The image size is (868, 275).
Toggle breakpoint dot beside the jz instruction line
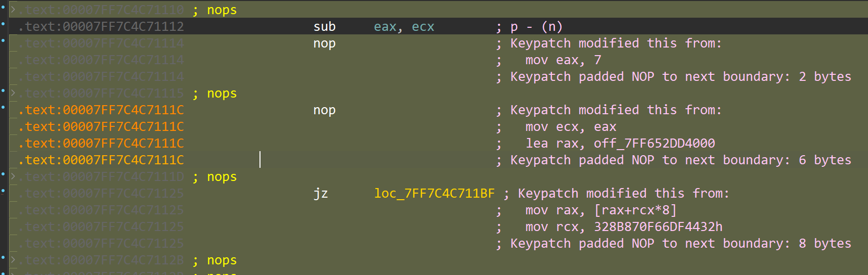pyautogui.click(x=3, y=191)
